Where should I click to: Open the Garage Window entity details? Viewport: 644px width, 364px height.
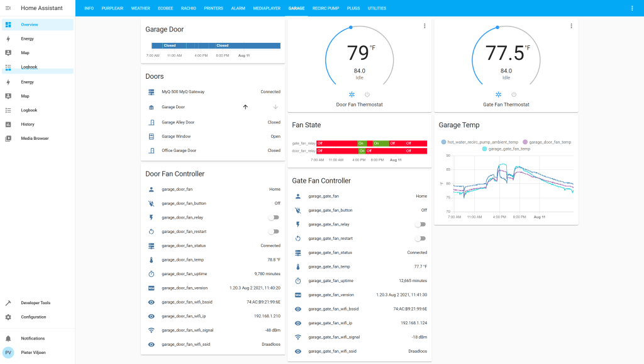click(x=176, y=136)
